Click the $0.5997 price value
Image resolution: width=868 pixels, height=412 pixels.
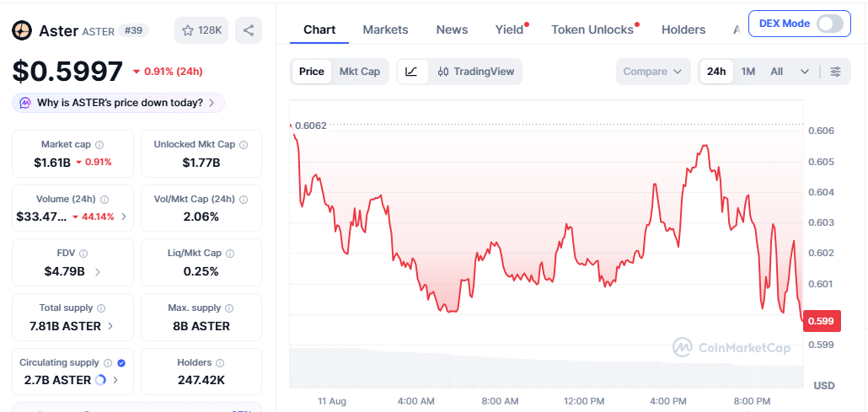click(x=67, y=72)
